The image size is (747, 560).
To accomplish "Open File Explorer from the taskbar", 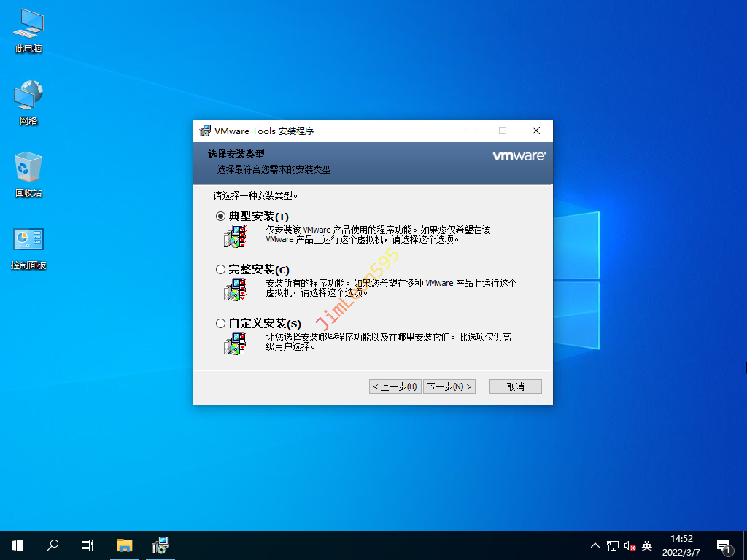I will coord(125,545).
